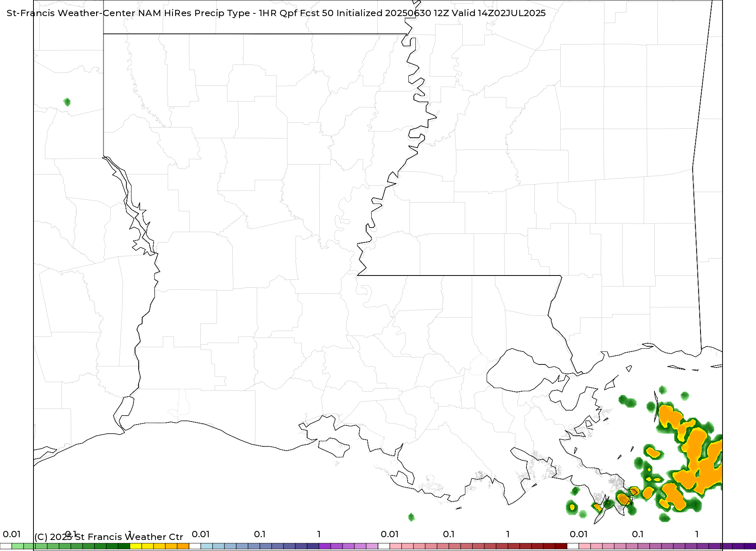Select the 0.01 label above the green scale
756x551 pixels.
[11, 534]
